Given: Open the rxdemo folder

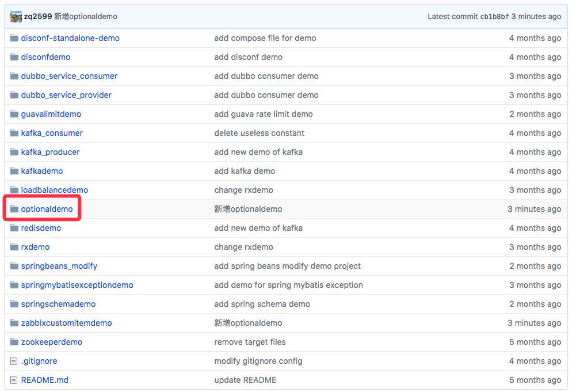Looking at the screenshot, I should (35, 247).
